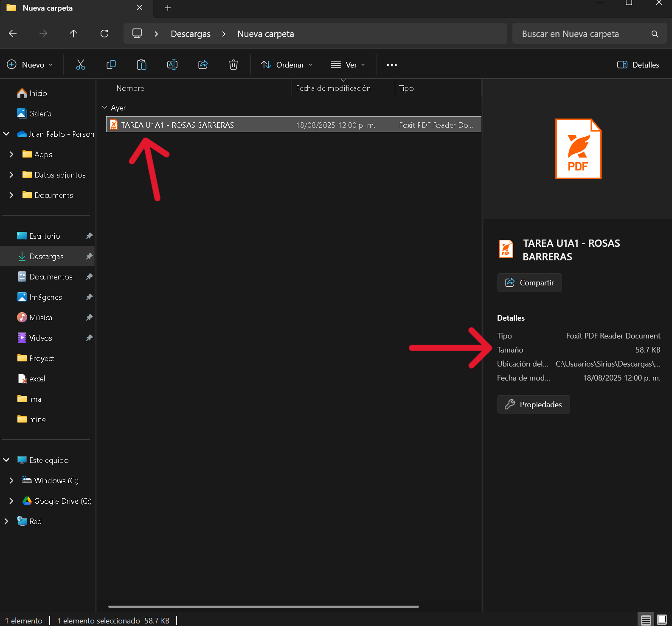Open Propiedades from the details pane
Image resolution: width=672 pixels, height=626 pixels.
tap(533, 405)
